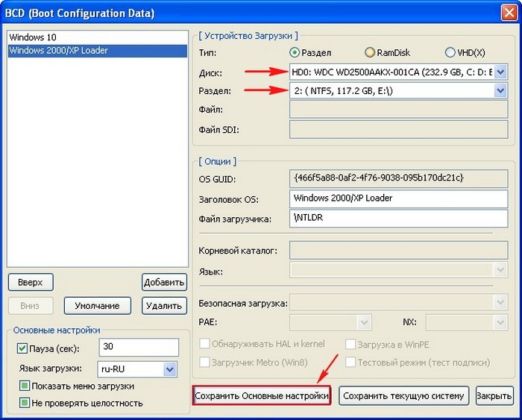Viewport: 522px width, 420px height.
Task: Close the BCD window with the X
Action: 509,13
